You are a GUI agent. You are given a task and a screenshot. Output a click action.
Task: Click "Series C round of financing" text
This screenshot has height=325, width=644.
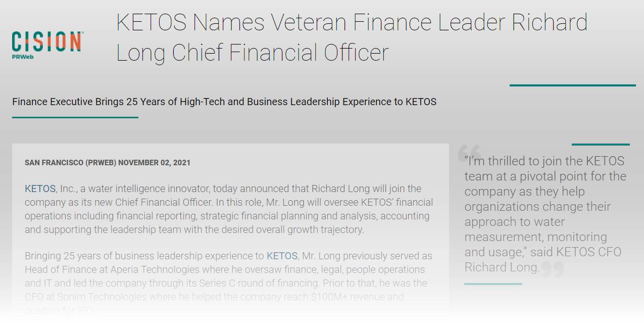tap(269, 284)
